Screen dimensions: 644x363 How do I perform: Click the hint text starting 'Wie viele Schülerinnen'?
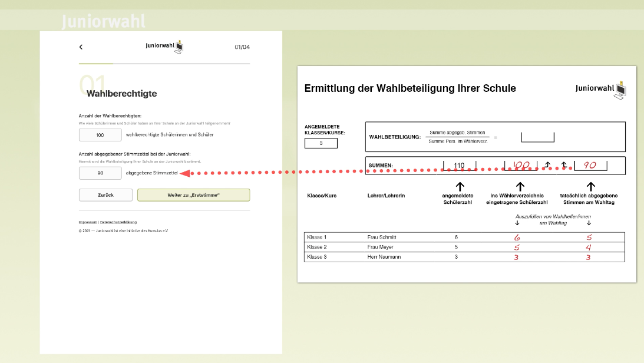(154, 123)
